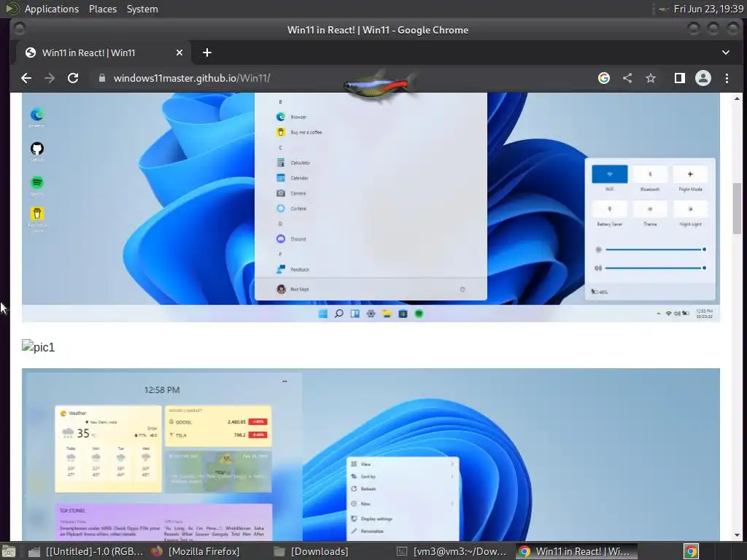Image resolution: width=747 pixels, height=560 pixels.
Task: Click the volume slider in quick settings
Action: point(656,268)
